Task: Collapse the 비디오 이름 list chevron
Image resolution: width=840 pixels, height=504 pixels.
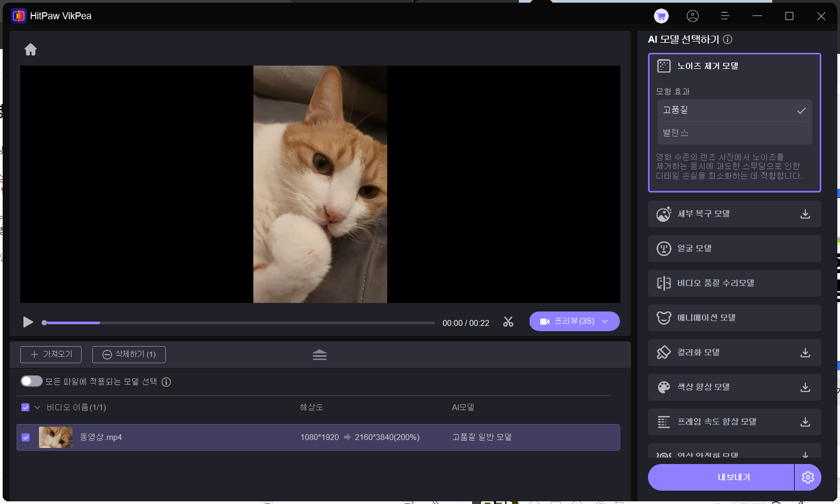Action: (x=37, y=407)
